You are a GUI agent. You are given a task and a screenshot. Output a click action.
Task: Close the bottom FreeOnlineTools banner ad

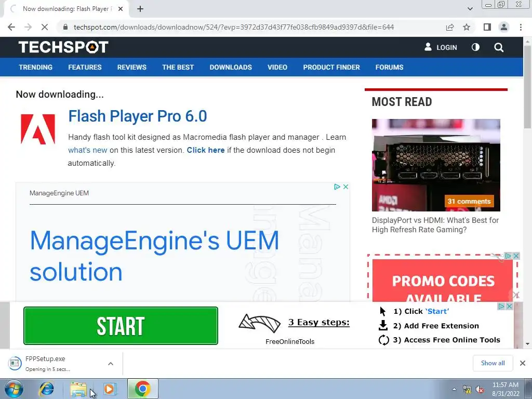[x=509, y=307]
